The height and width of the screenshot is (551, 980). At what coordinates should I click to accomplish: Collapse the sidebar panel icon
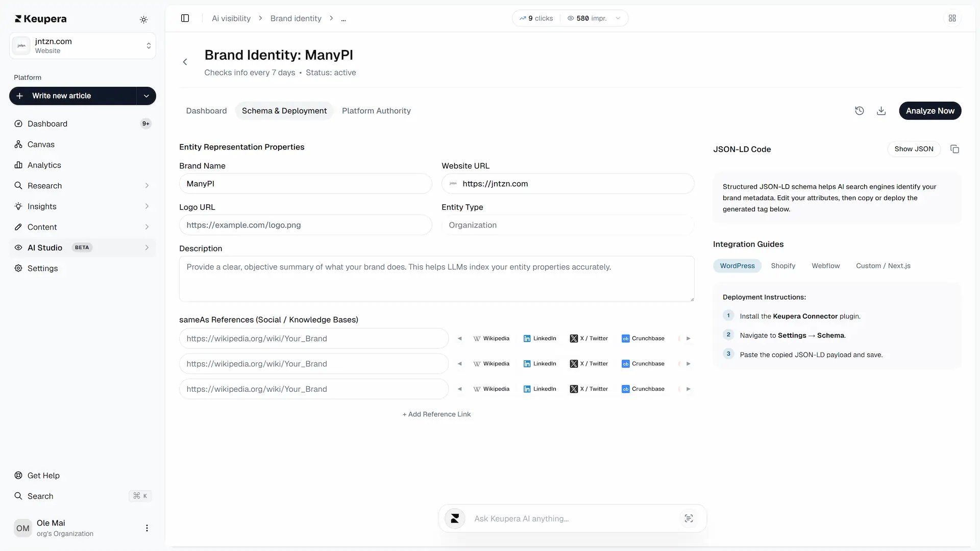click(x=185, y=18)
